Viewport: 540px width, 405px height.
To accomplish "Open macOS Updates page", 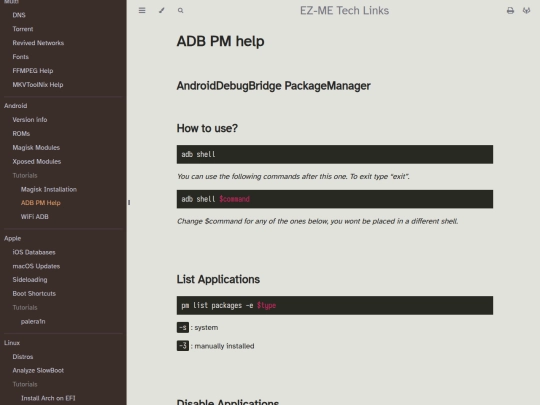I will 36,266.
